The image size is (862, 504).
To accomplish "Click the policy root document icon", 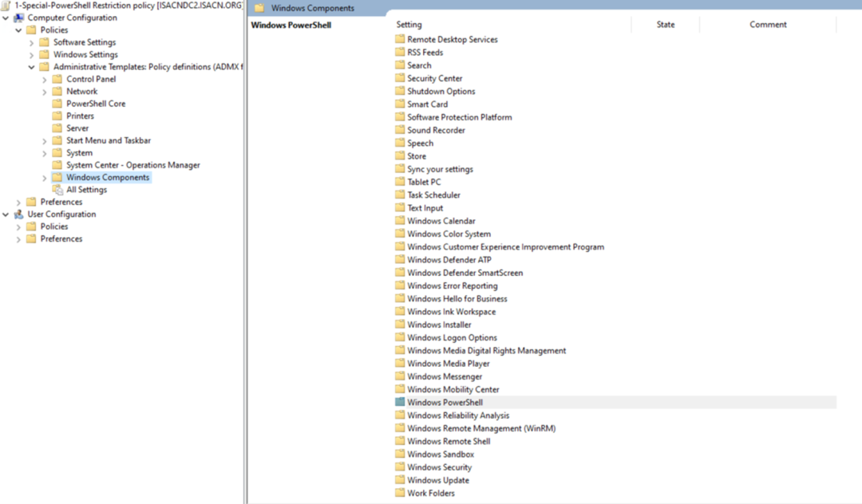I will point(6,5).
